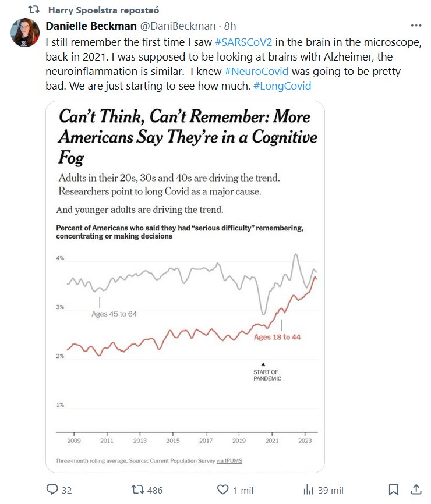Share the tweet via share icon
The height and width of the screenshot is (504, 431).
416,489
